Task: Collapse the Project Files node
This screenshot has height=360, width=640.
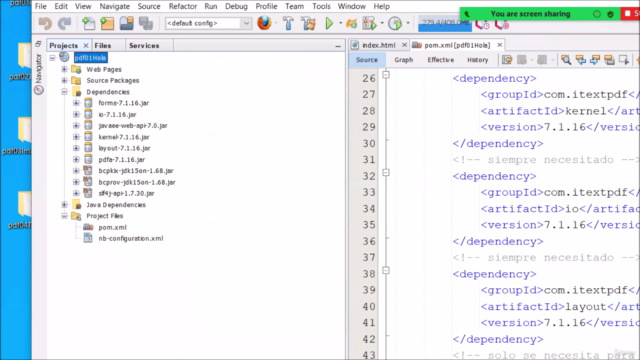Action: pos(64,216)
